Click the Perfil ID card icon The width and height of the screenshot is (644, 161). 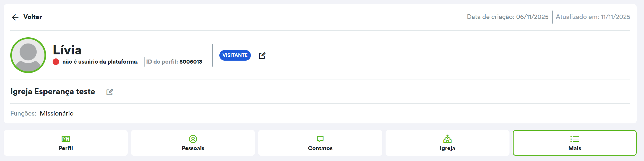coord(66,139)
